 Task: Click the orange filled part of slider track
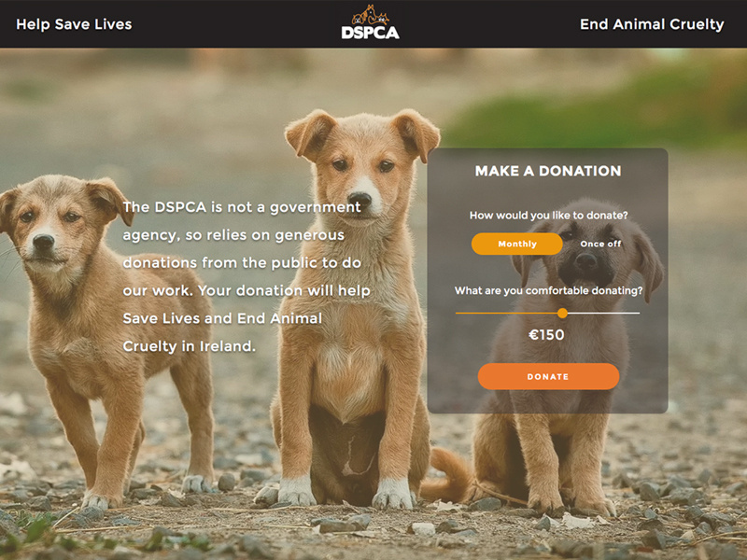click(x=506, y=313)
